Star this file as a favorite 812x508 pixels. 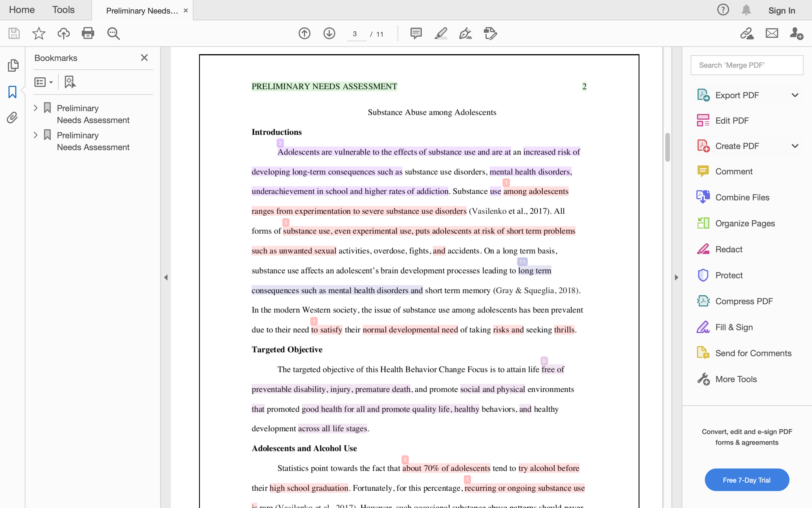click(39, 33)
